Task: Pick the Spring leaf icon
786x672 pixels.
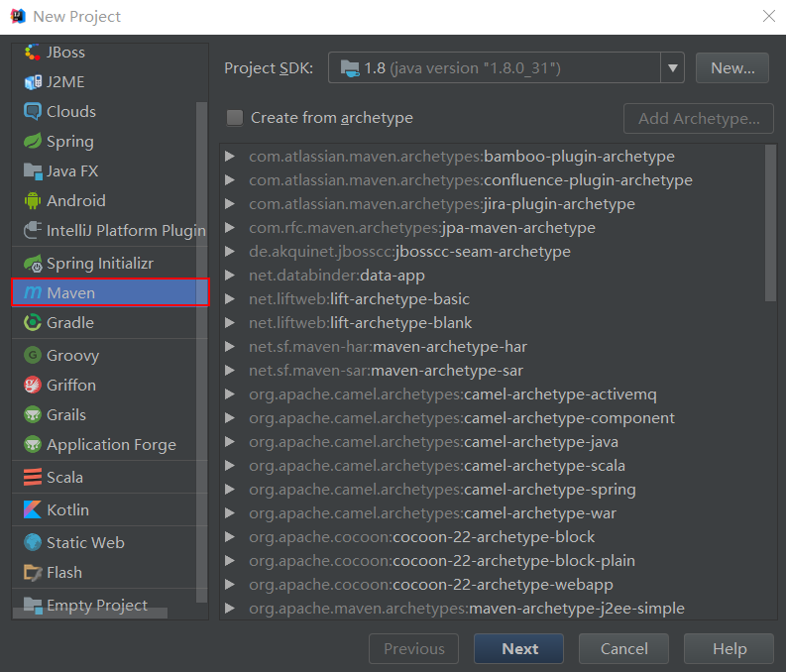Action: pos(33,142)
